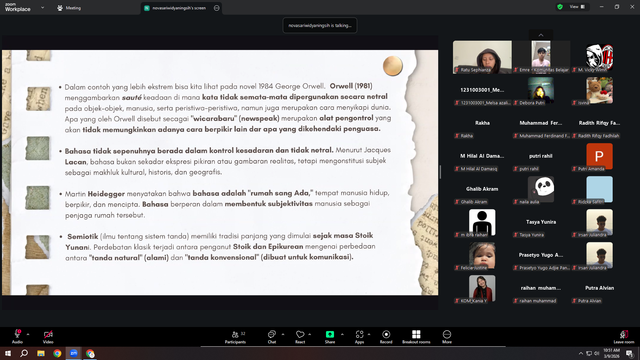The width and height of the screenshot is (640, 360).
Task: Click the options circle on the screen tab
Action: [x=216, y=8]
